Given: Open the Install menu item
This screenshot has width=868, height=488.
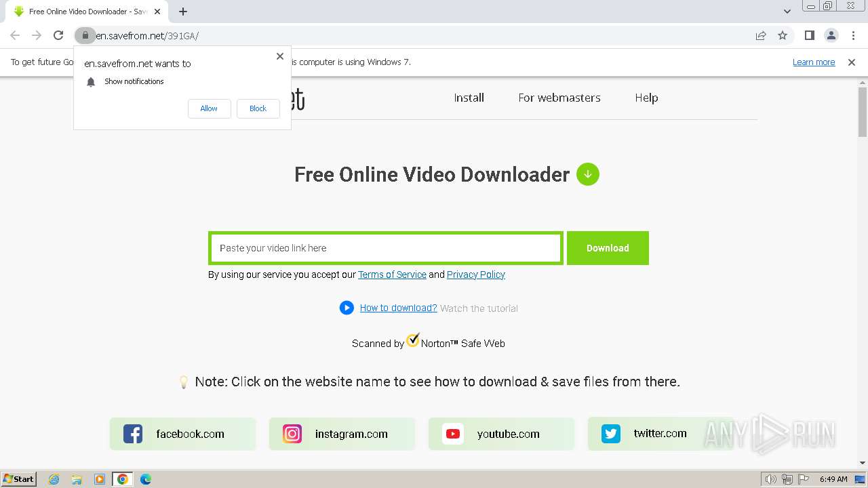Looking at the screenshot, I should point(469,98).
